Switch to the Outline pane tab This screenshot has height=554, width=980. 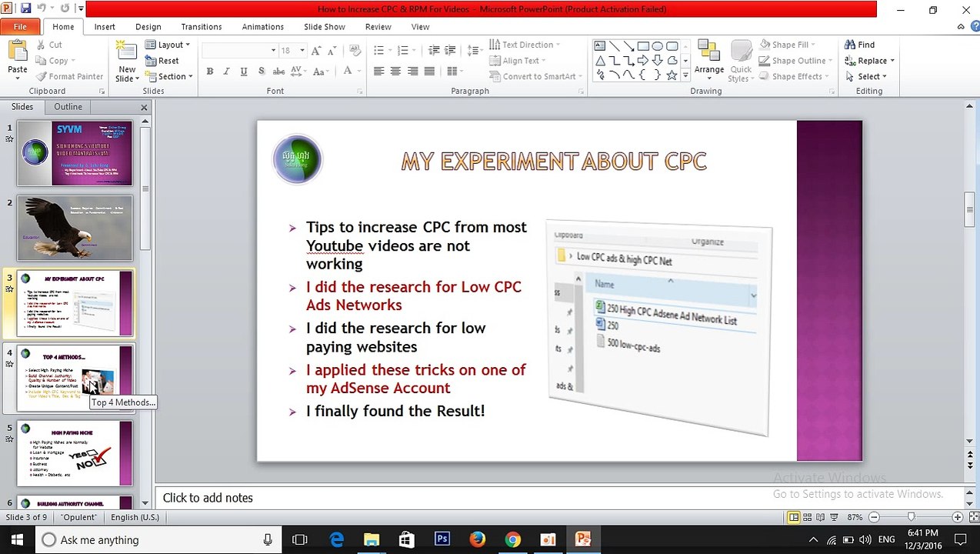click(x=68, y=107)
